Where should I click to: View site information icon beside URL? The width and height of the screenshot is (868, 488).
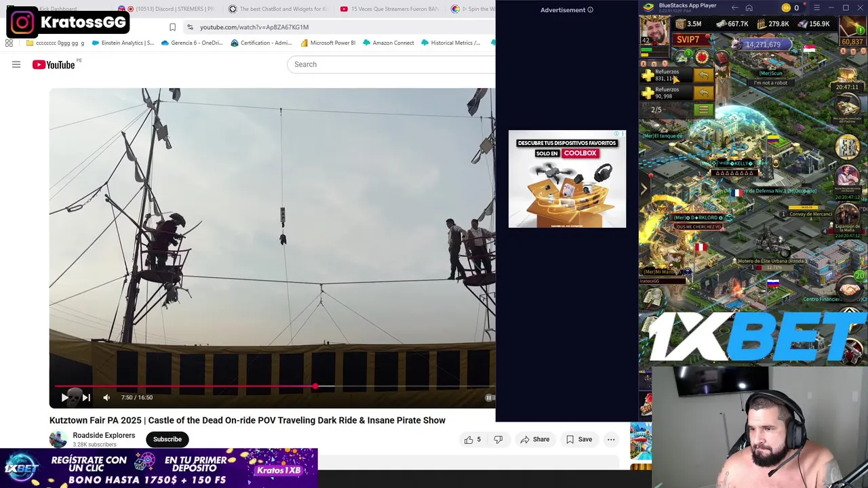pos(190,27)
